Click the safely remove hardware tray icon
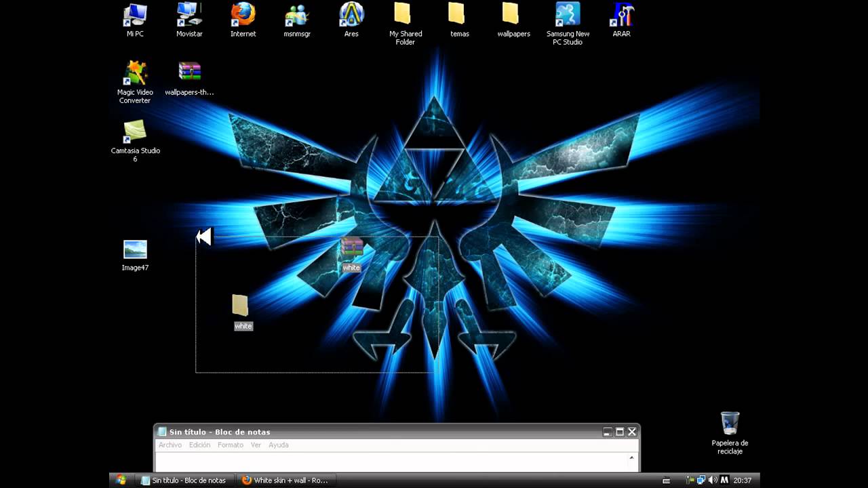Screen dimensions: 868x488 (690, 480)
